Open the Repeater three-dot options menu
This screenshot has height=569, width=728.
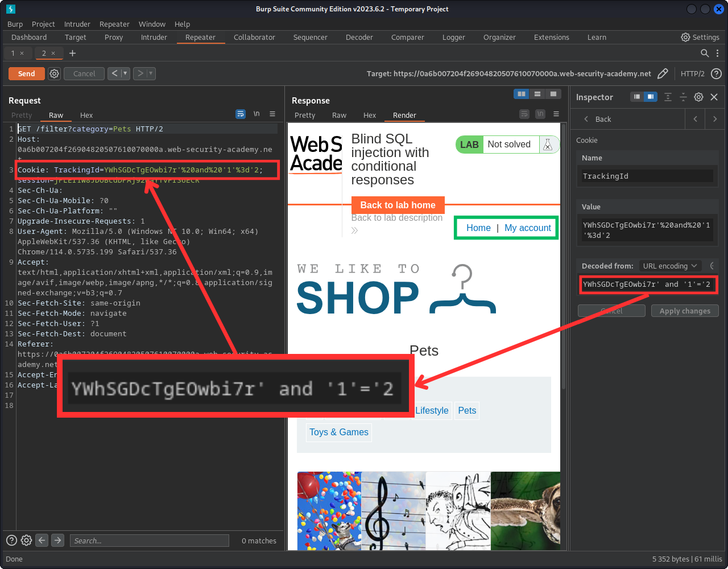coord(717,53)
